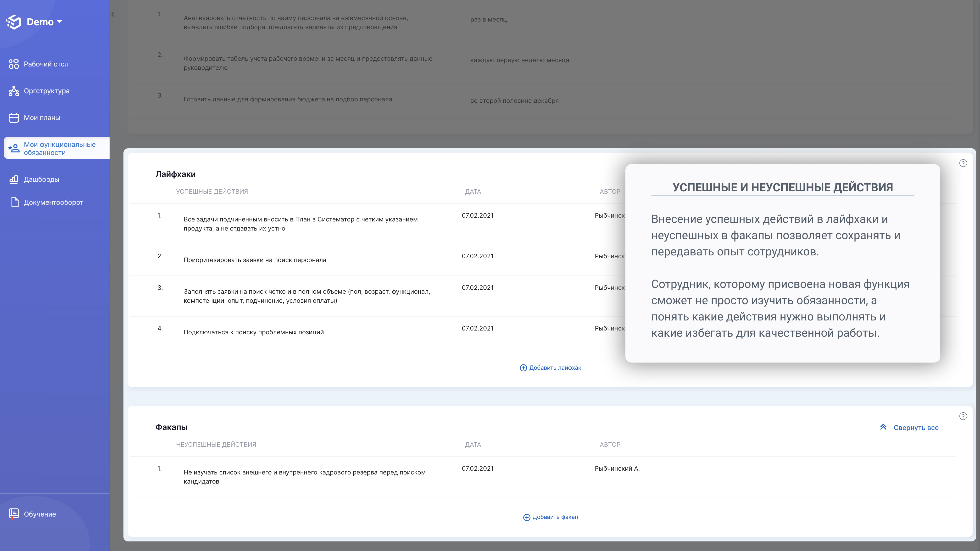Viewport: 980px width, 551px height.
Task: Click НЕУСПЕШНЫЕ ДЕЙСТВИЯ column header
Action: click(216, 444)
